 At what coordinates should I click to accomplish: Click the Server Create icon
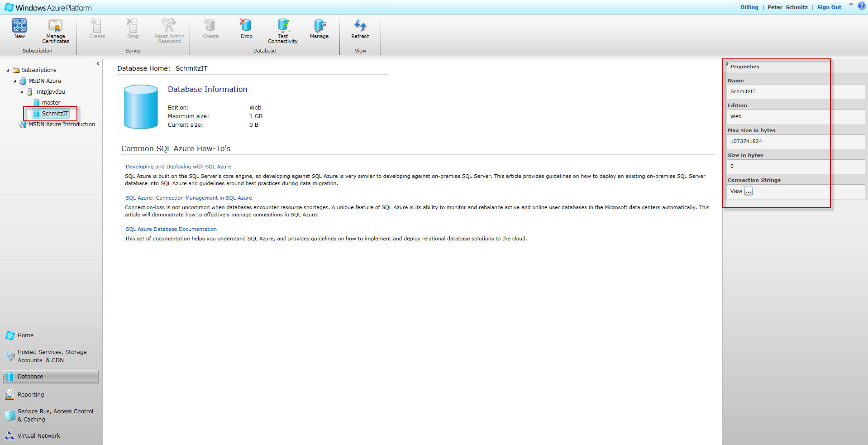[x=97, y=25]
